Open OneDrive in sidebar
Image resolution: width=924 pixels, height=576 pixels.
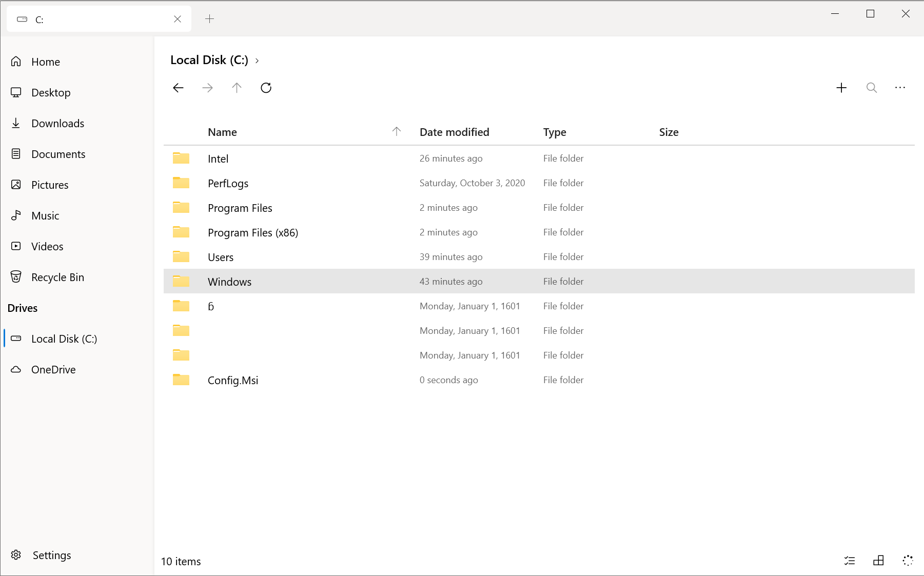click(x=77, y=369)
